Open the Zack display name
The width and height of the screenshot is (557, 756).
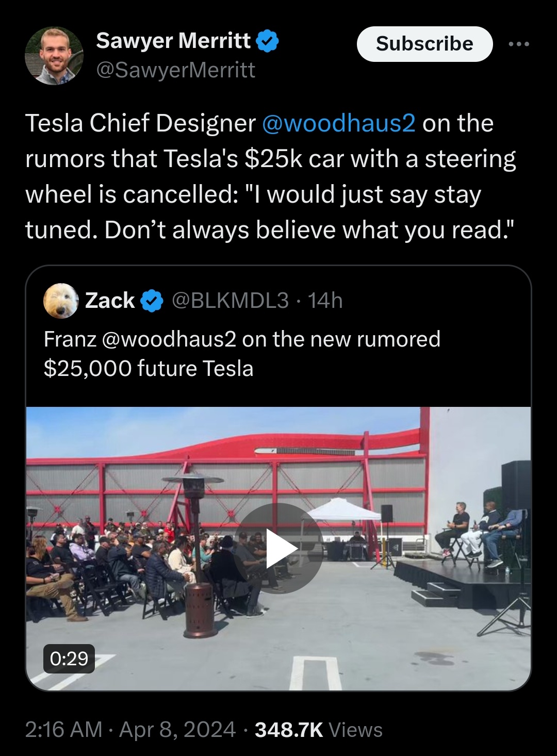click(x=110, y=301)
